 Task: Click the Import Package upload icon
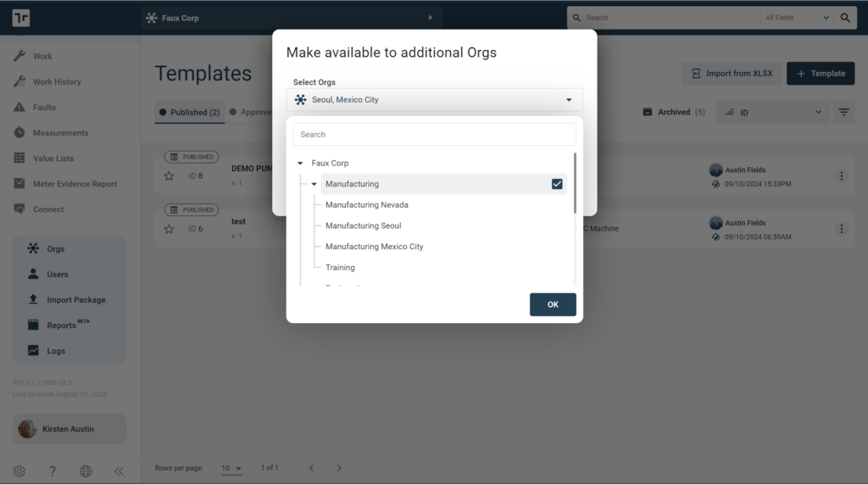point(33,299)
